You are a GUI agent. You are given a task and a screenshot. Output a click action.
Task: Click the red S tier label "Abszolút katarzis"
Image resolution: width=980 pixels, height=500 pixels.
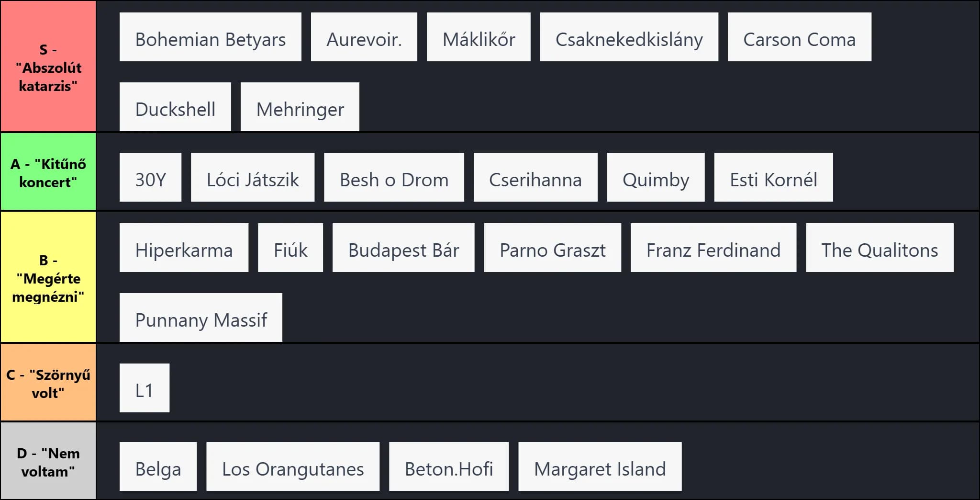(x=48, y=67)
